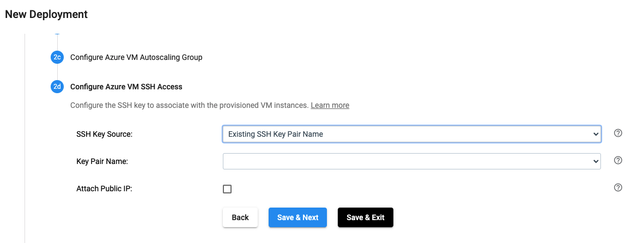Click the "Key Pair Name:" field label
Viewport: 644px width, 243px height.
pos(102,162)
